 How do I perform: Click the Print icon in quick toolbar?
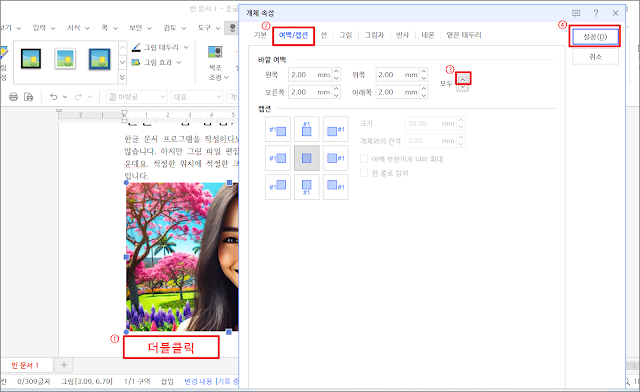(13, 97)
